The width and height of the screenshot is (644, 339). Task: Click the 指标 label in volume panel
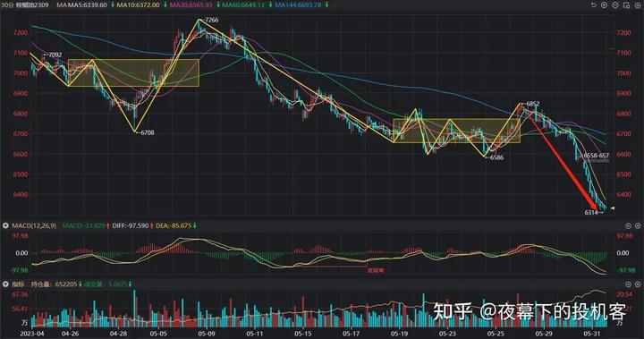[x=18, y=284]
